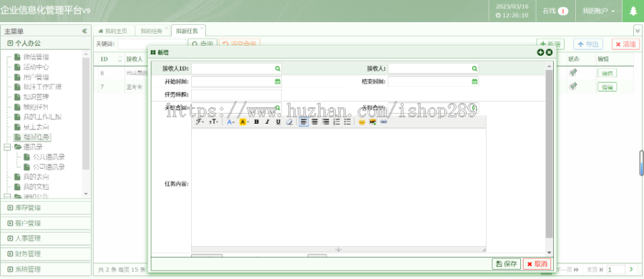Open 公司通讯录 tree item
Viewport: 644px width, 279px height.
[x=49, y=167]
